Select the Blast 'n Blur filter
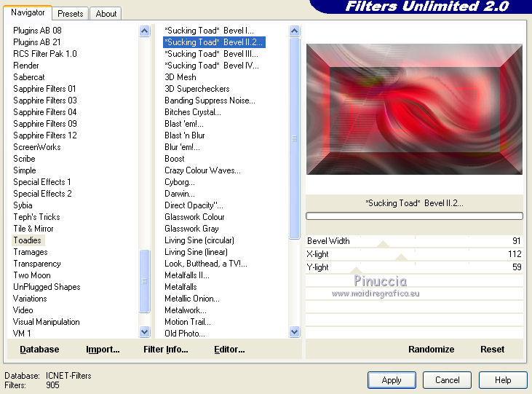The height and width of the screenshot is (394, 532). [185, 135]
